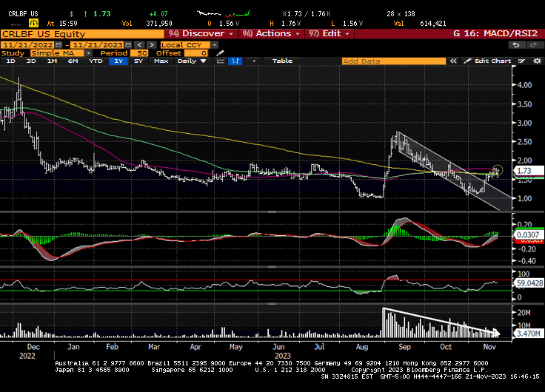Click the redo arrow button
This screenshot has height=392, width=545.
coord(533,45)
